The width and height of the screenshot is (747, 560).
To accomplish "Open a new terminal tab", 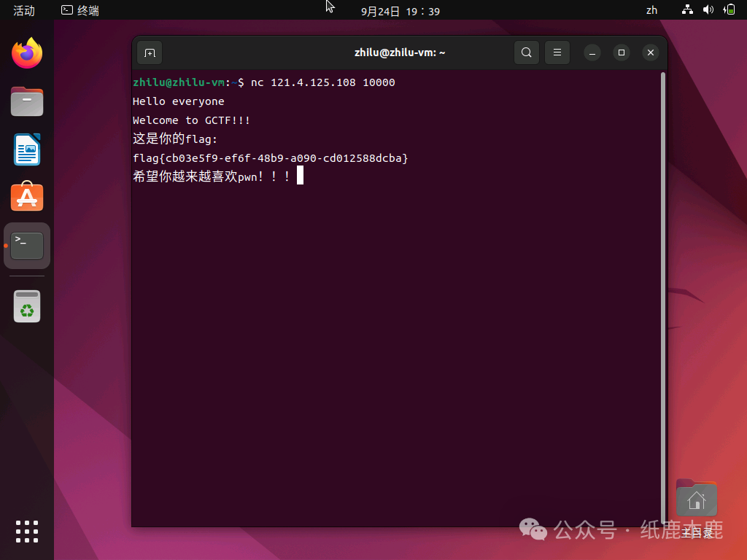I will 150,52.
